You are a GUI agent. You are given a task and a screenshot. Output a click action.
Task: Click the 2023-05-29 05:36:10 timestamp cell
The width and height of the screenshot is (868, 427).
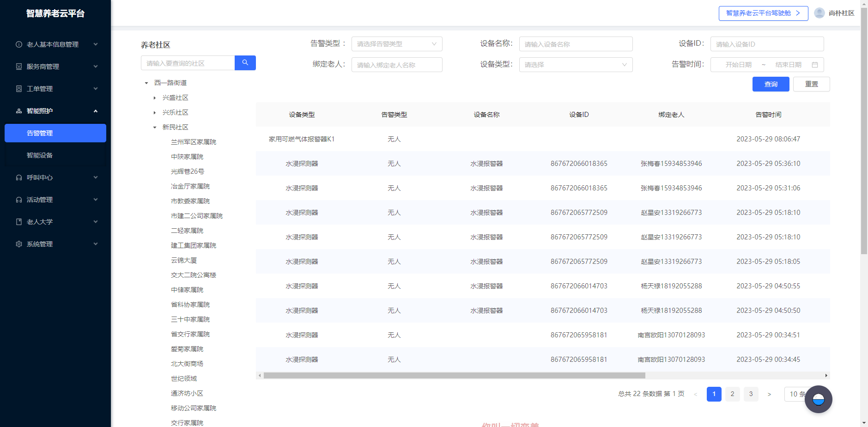pyautogui.click(x=768, y=164)
